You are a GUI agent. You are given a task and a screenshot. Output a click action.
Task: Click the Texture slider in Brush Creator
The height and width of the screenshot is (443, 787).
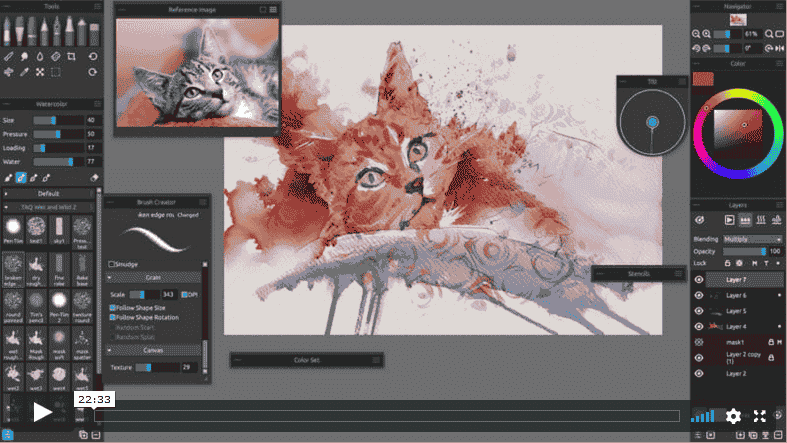pyautogui.click(x=158, y=367)
